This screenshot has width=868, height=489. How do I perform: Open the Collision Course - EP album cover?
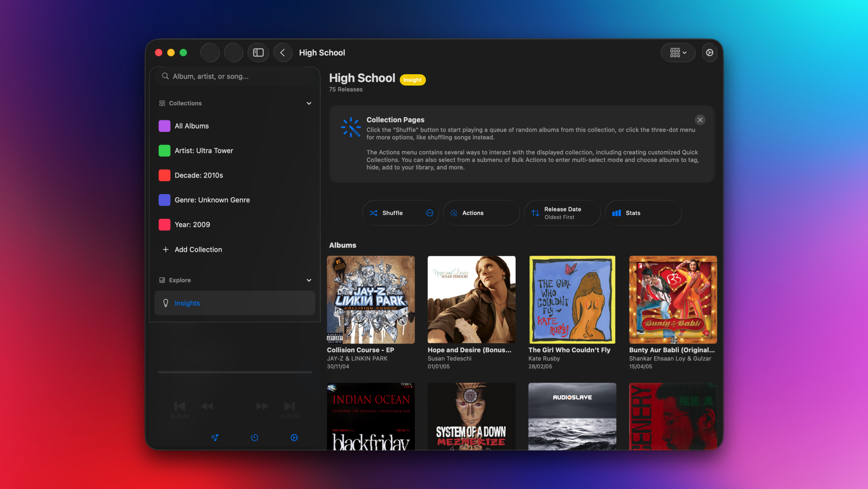coord(371,300)
